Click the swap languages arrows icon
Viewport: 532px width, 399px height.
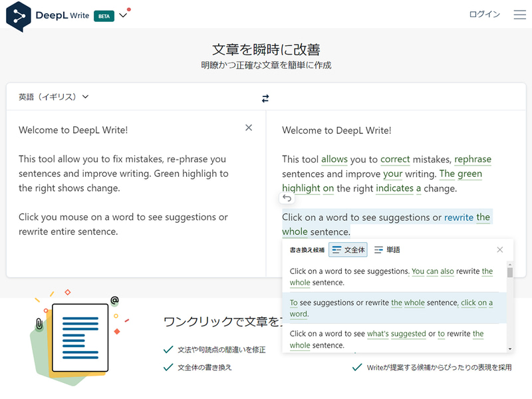[265, 98]
